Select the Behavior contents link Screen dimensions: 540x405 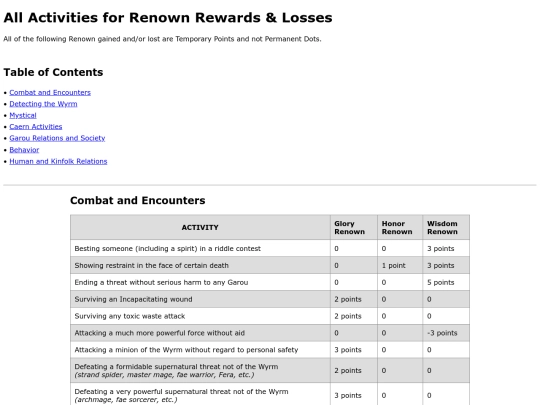coord(24,150)
